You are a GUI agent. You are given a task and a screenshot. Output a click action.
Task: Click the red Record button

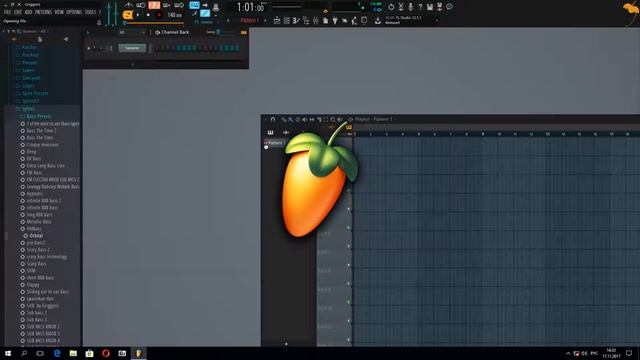(x=159, y=15)
